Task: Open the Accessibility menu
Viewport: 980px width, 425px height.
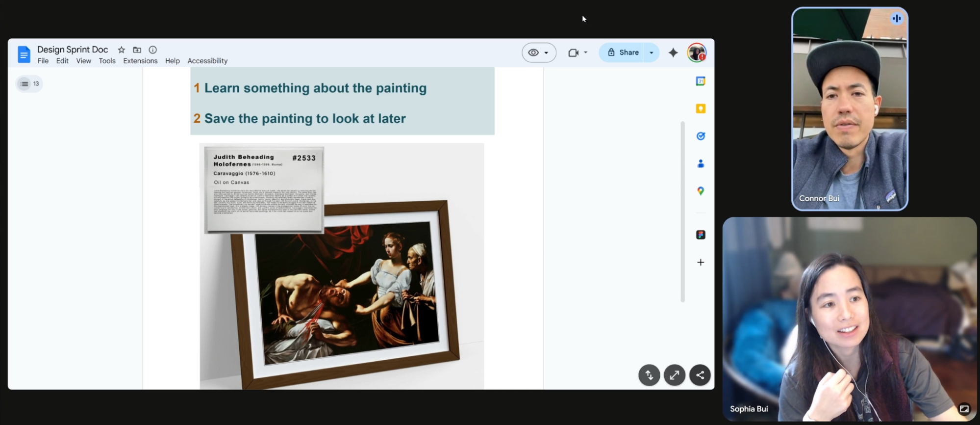Action: [x=207, y=61]
